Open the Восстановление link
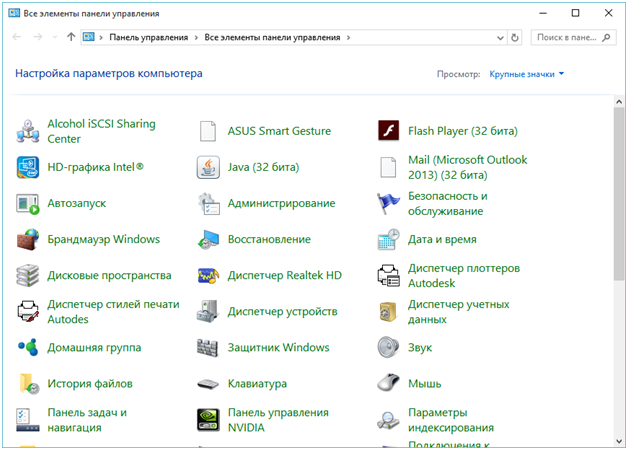The height and width of the screenshot is (450, 628). 269,239
